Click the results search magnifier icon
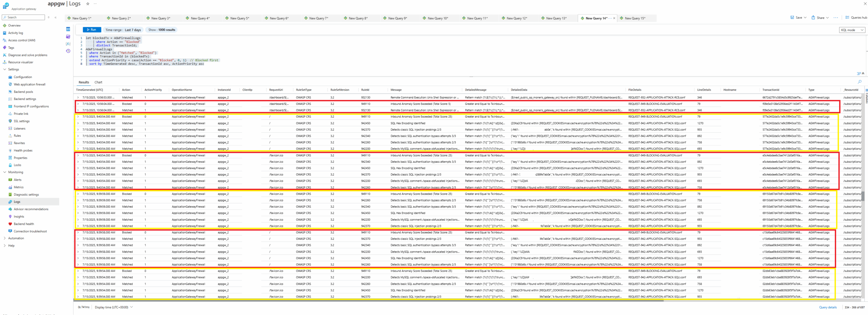The height and width of the screenshot is (315, 868). pos(860,82)
